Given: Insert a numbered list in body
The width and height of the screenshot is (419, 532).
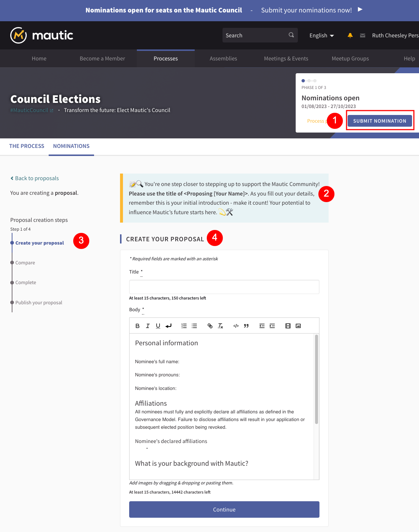Looking at the screenshot, I should [x=184, y=326].
